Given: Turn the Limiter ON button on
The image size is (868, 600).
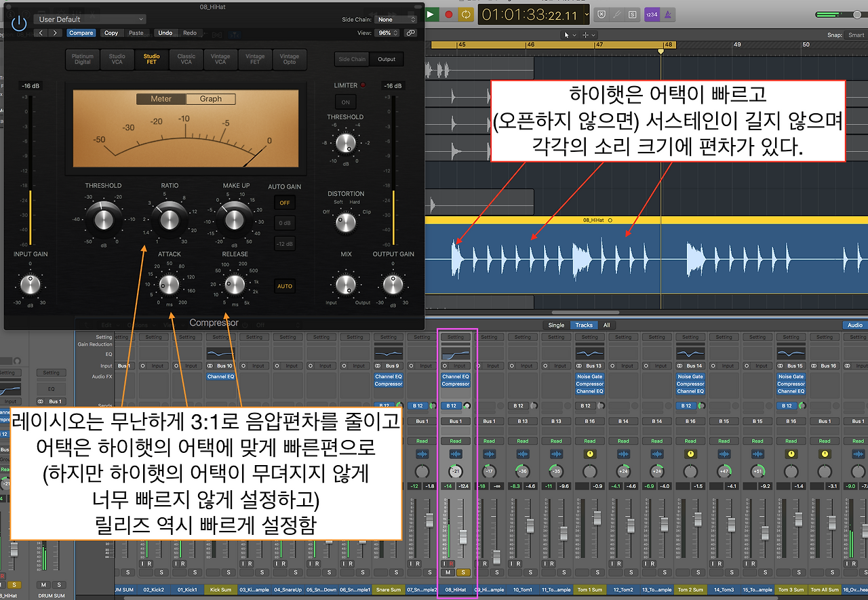Looking at the screenshot, I should click(x=345, y=102).
